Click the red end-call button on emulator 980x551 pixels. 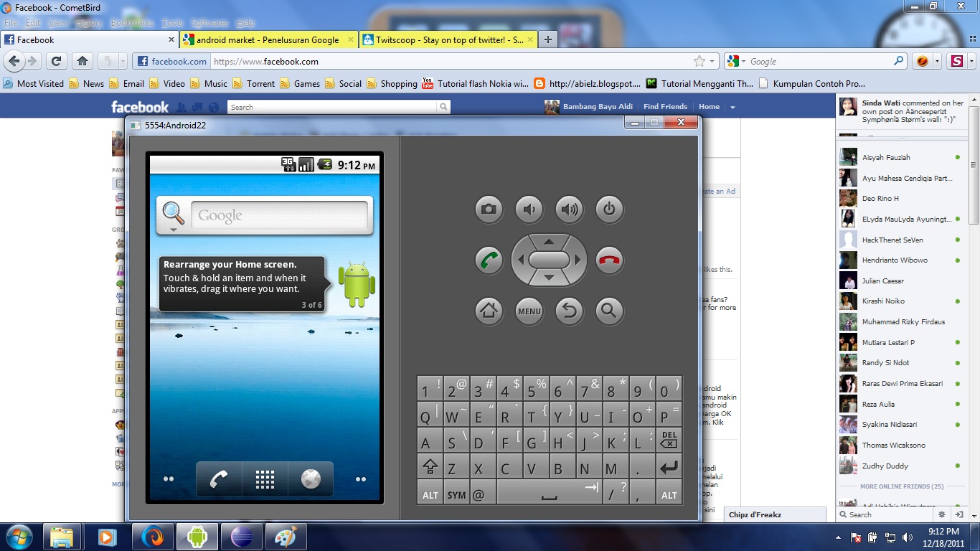(609, 260)
